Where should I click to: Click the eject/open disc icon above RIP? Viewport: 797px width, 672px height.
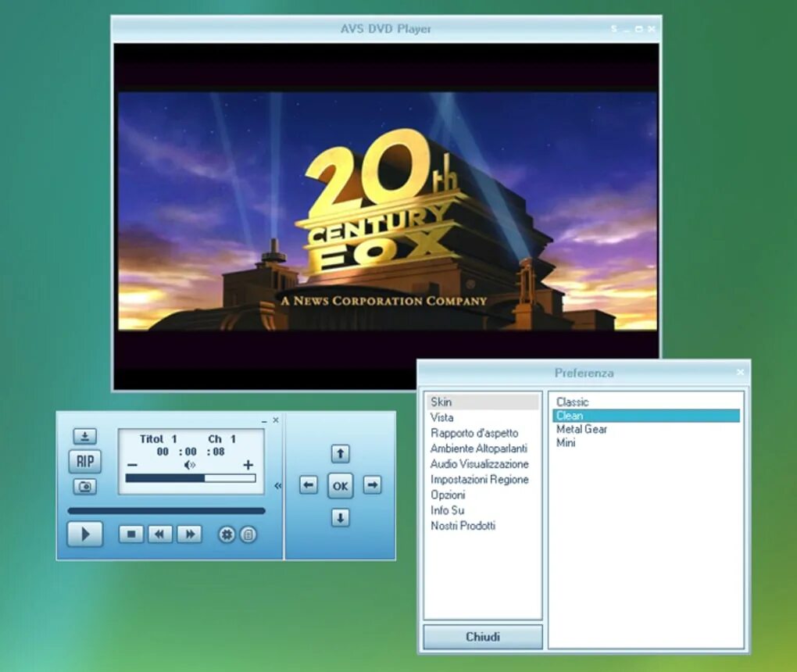[85, 436]
